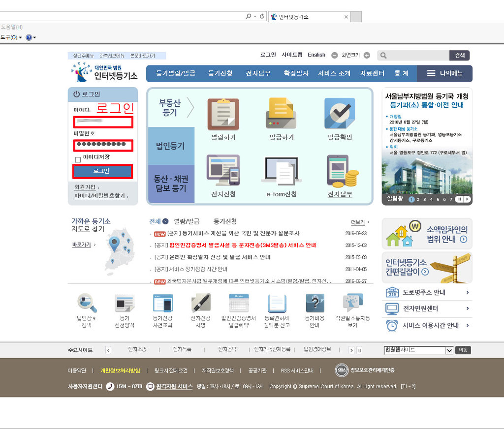
Task: Open 전자신청 서명 pen icon
Action: pyautogui.click(x=201, y=303)
